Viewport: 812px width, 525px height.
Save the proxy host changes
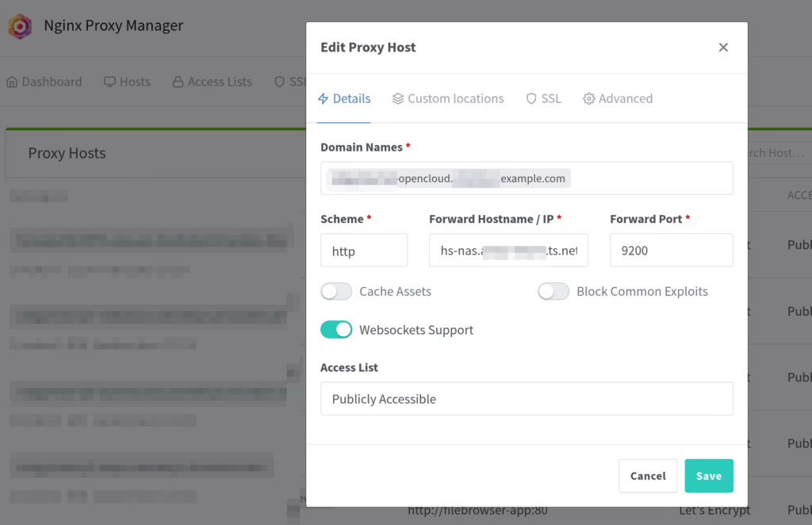(708, 476)
